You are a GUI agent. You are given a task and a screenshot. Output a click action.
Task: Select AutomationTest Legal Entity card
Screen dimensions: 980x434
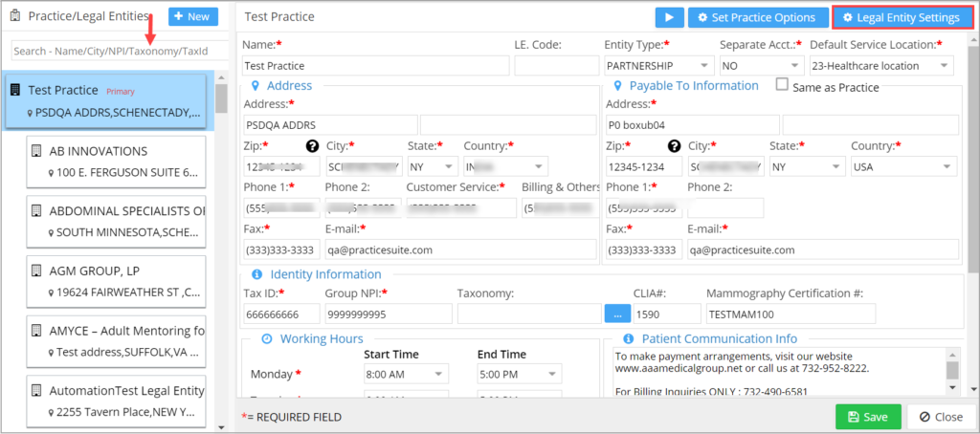pyautogui.click(x=116, y=400)
